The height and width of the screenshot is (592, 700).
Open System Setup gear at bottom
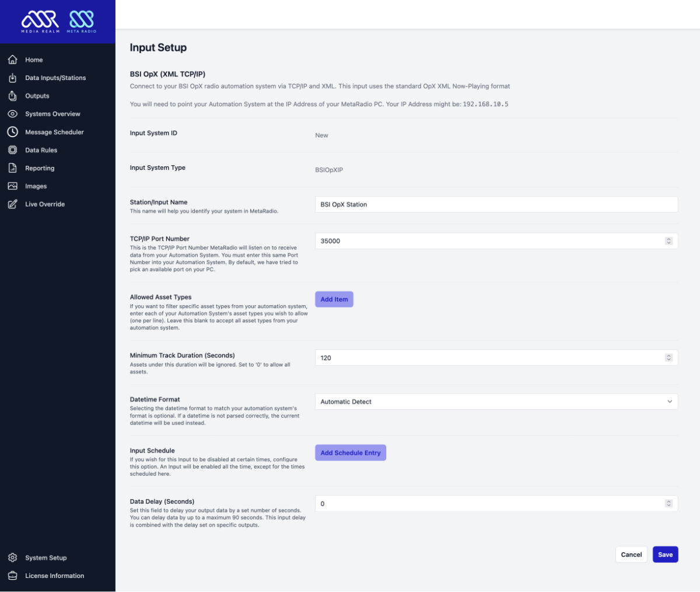[x=12, y=558]
